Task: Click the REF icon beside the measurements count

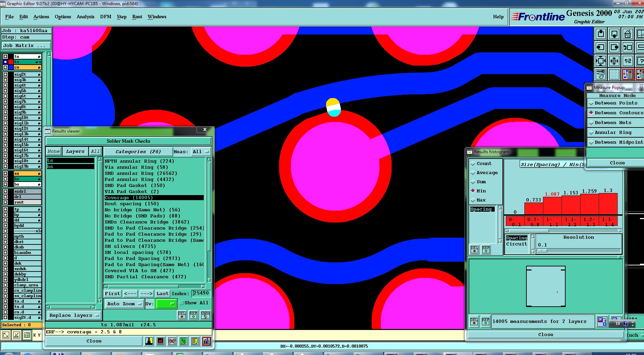Action: (486, 322)
